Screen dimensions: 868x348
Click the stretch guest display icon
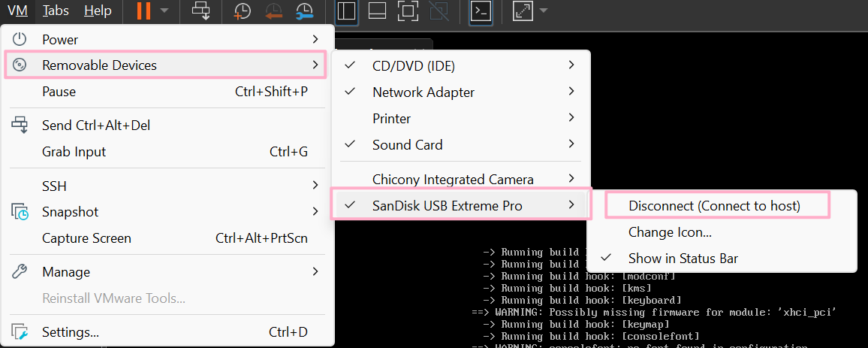[x=522, y=11]
